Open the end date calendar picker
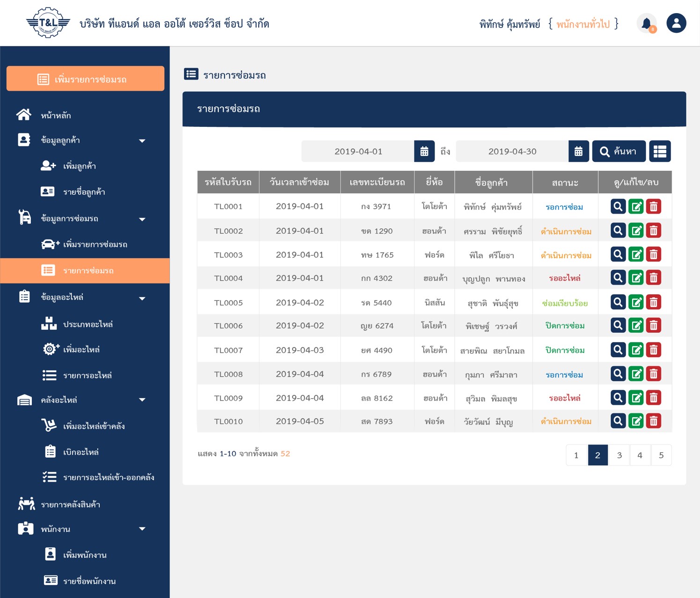The image size is (700, 598). pos(578,151)
